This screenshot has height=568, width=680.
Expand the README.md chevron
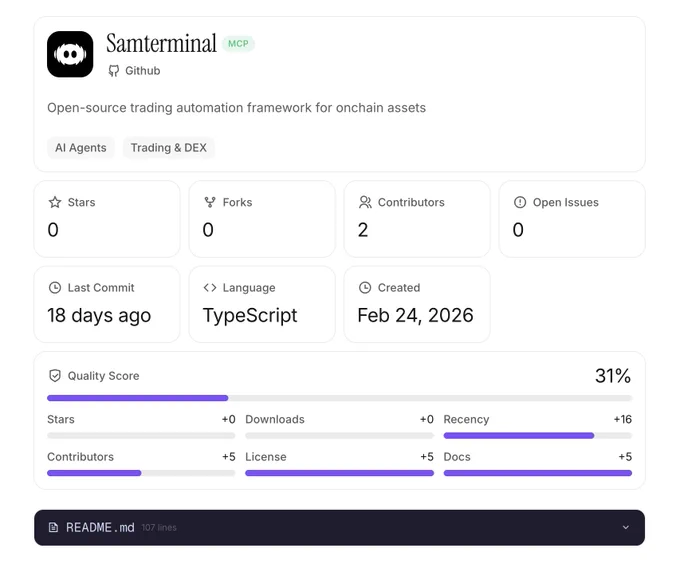pos(625,527)
